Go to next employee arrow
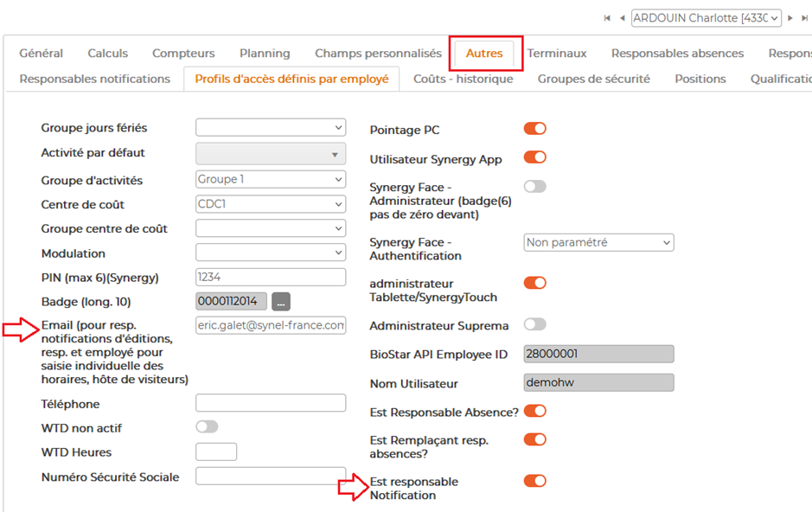Image resolution: width=812 pixels, height=512 pixels. click(x=790, y=18)
